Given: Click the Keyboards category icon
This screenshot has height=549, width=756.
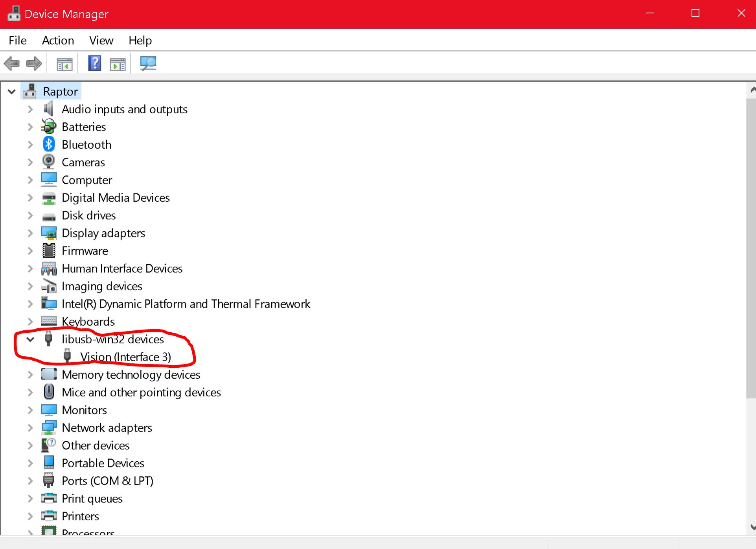Looking at the screenshot, I should pyautogui.click(x=49, y=321).
